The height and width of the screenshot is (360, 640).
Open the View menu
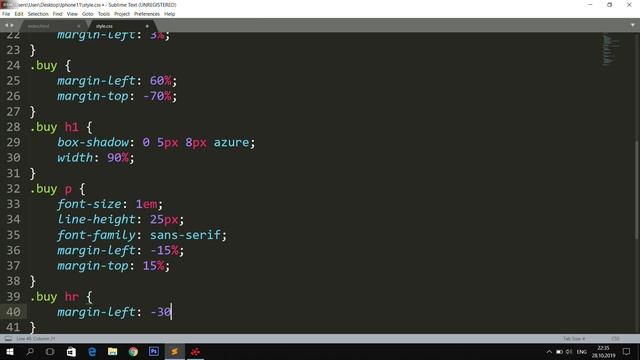tap(72, 14)
